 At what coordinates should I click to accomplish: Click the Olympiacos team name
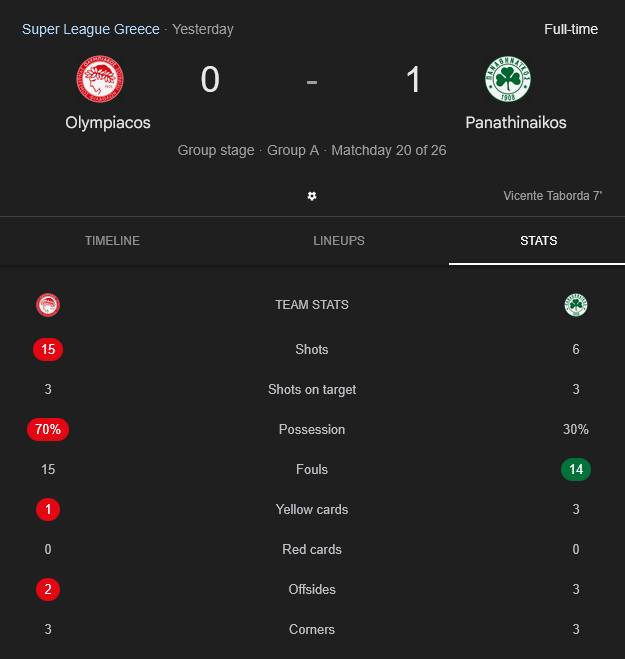[x=108, y=123]
